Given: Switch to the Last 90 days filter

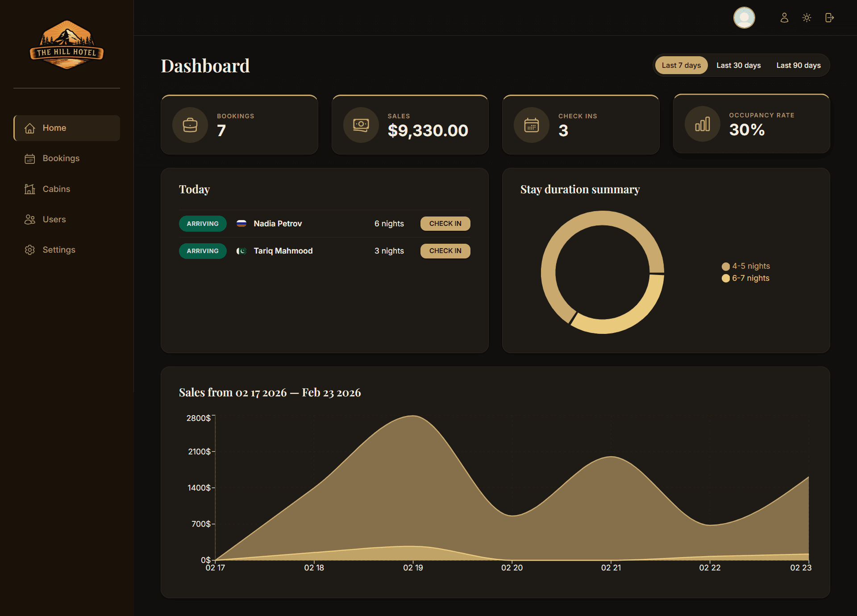Looking at the screenshot, I should pyautogui.click(x=799, y=65).
